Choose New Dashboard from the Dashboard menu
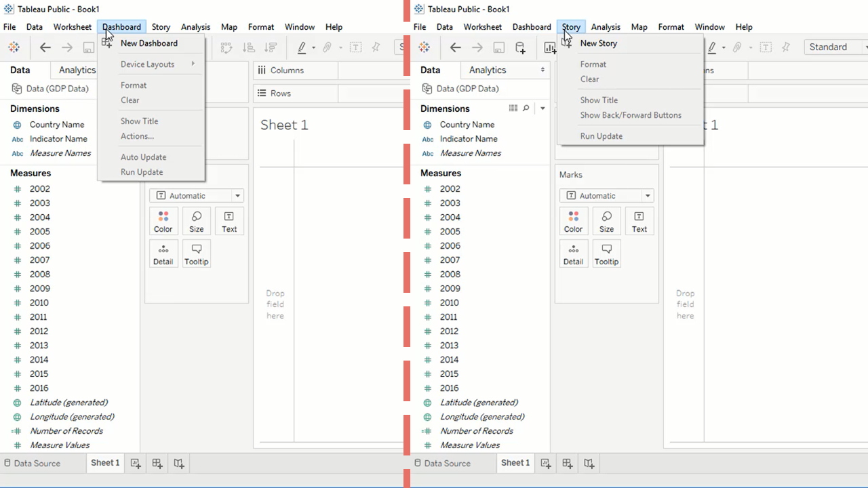The height and width of the screenshot is (488, 868). (x=149, y=43)
